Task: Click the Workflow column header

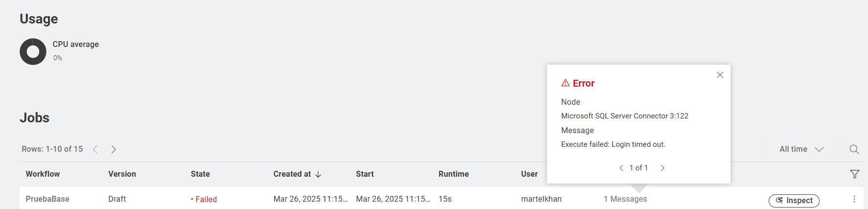Action: [43, 174]
